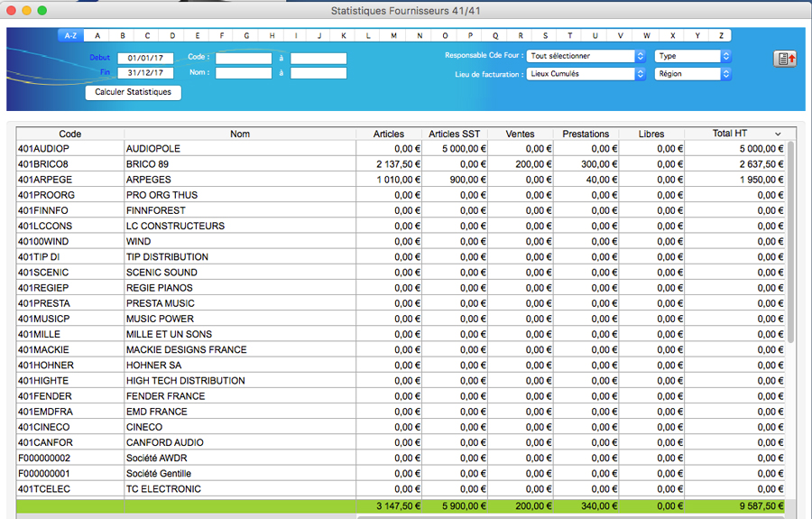The width and height of the screenshot is (812, 519).
Task: Select the HIGH TECH DISTRIBUTION row
Action: tap(401, 381)
